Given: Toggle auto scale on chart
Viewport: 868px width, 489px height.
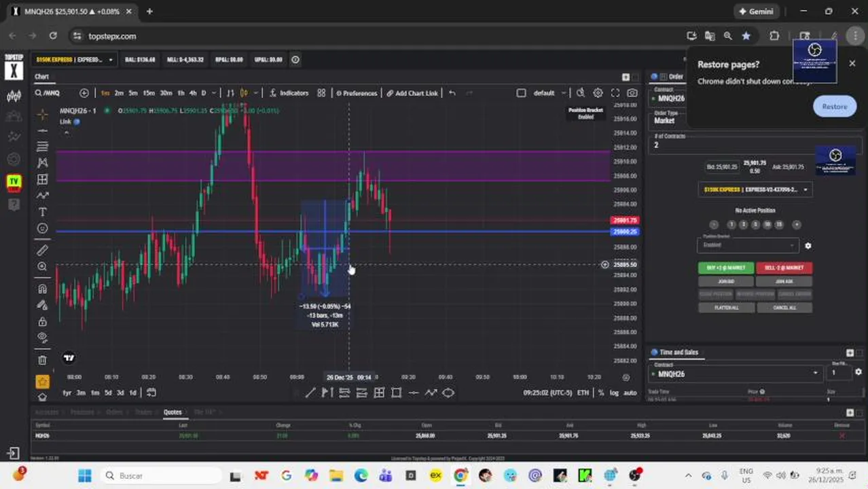Looking at the screenshot, I should pyautogui.click(x=630, y=393).
